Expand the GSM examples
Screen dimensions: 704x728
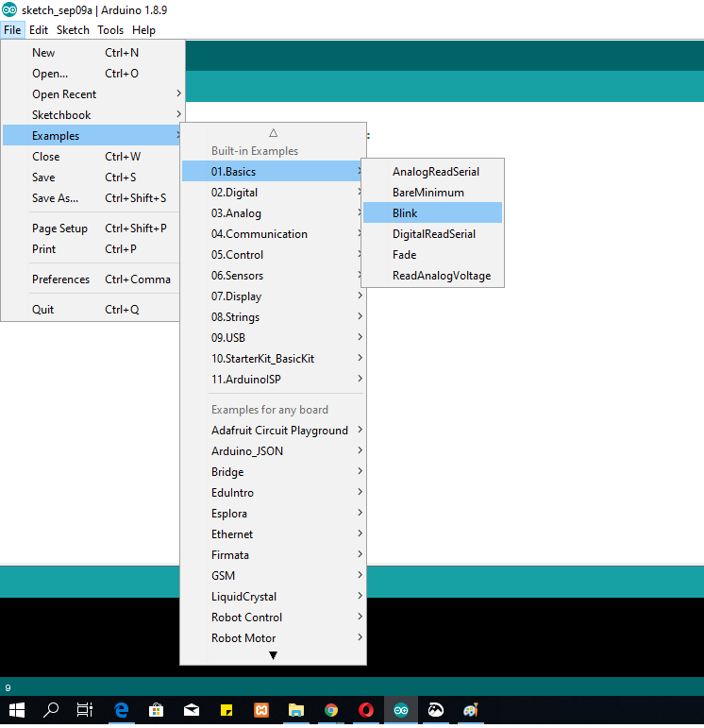(274, 576)
